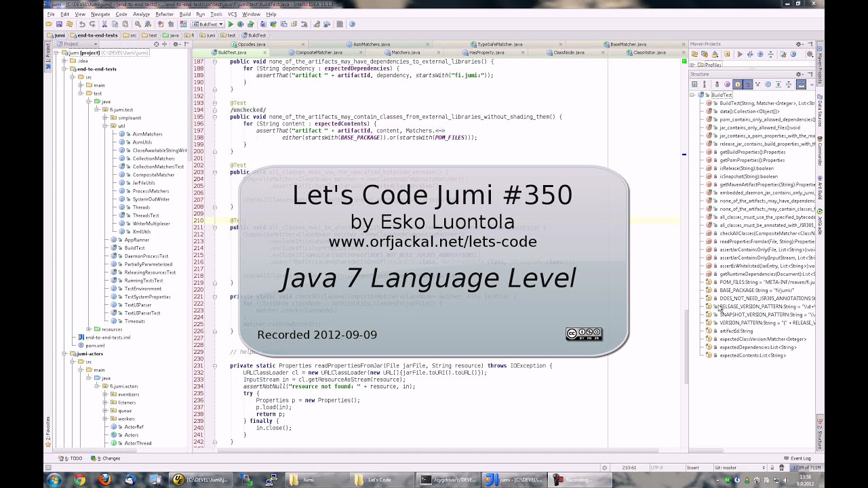Click Maven Run build play icon

pos(740,54)
